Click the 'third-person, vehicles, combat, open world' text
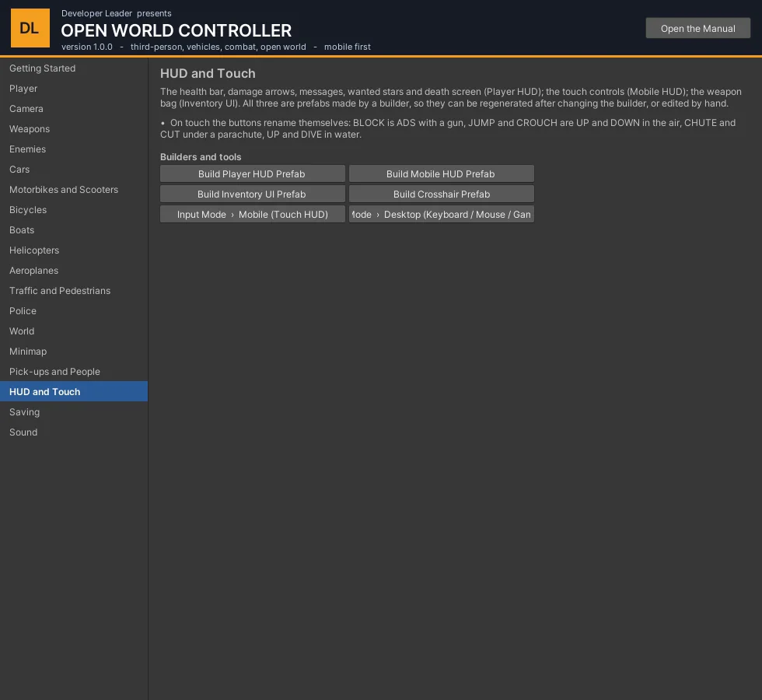This screenshot has width=762, height=700. pos(218,47)
